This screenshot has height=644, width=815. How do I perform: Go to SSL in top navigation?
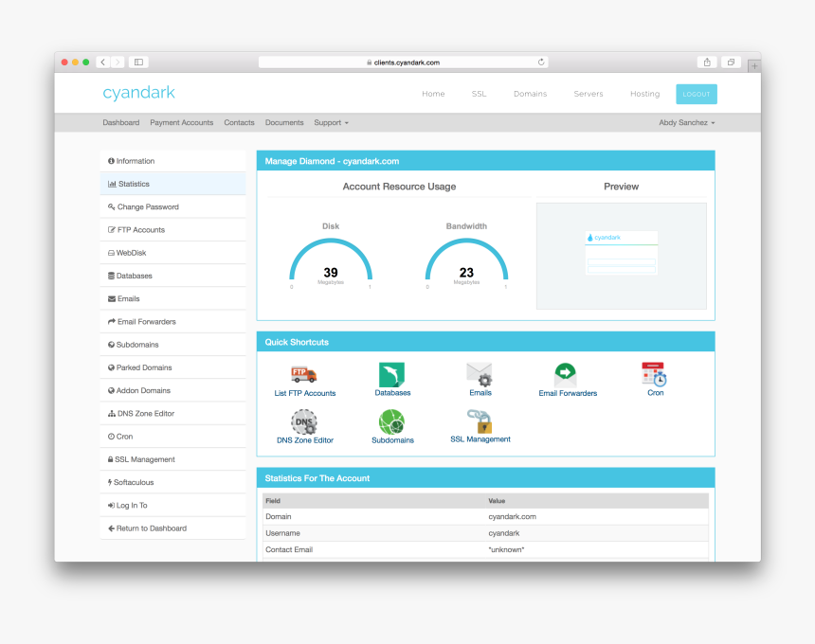(x=479, y=94)
